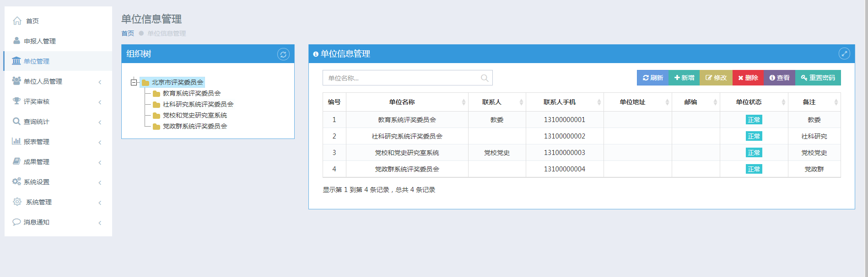Open 查询统计 sidebar menu
This screenshot has height=277, width=868.
click(58, 122)
